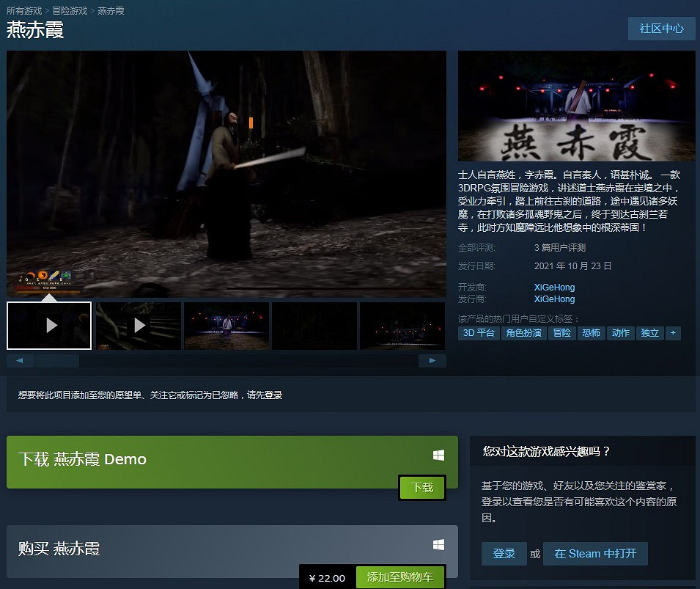Screen dimensions: 700x589
Task: Open developer XiGeHong's page
Action: coord(554,287)
